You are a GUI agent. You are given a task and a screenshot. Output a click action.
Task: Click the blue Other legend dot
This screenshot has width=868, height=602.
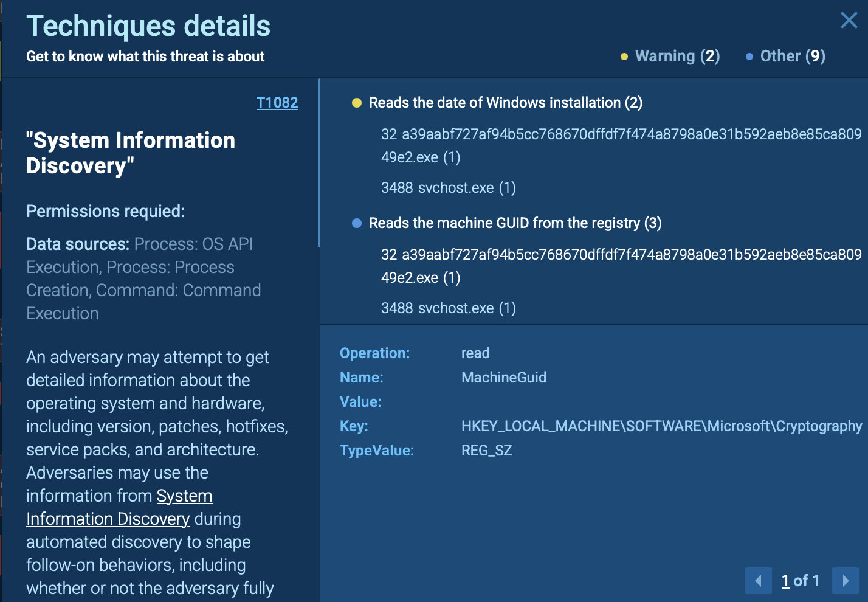coord(749,57)
